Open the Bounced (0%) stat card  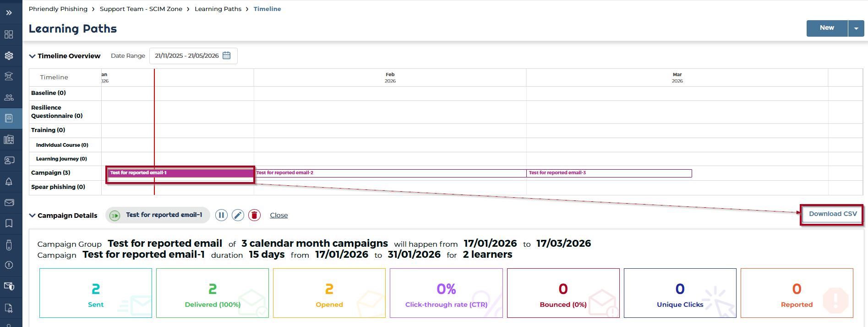pyautogui.click(x=563, y=293)
